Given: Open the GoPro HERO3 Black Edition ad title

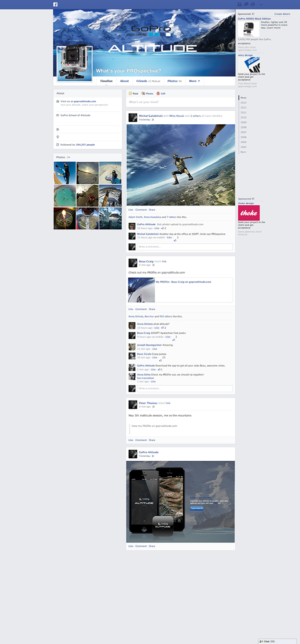Looking at the screenshot, I should pos(254,19).
